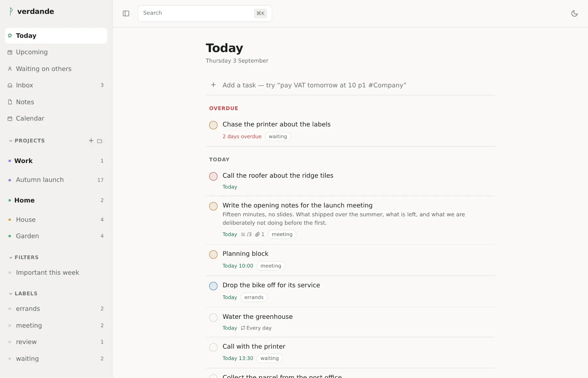588x378 pixels.
Task: Click meeting tag on Planning block
Action: point(271,266)
